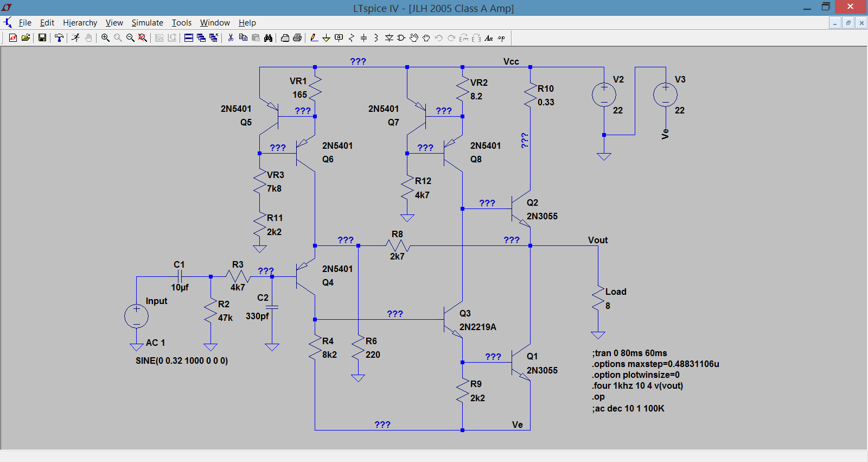Select the V3 voltage source symbol
Image resolution: width=868 pixels, height=462 pixels.
pos(665,94)
